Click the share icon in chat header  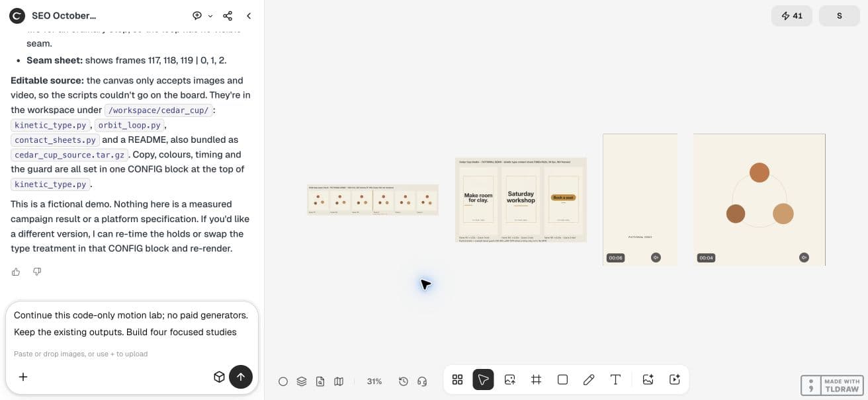click(228, 15)
